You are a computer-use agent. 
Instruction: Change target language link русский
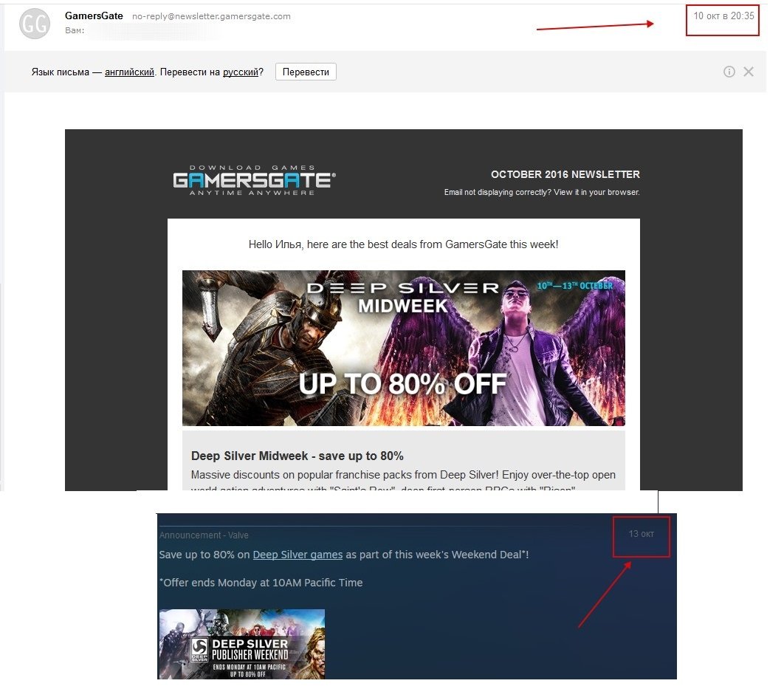(x=241, y=72)
